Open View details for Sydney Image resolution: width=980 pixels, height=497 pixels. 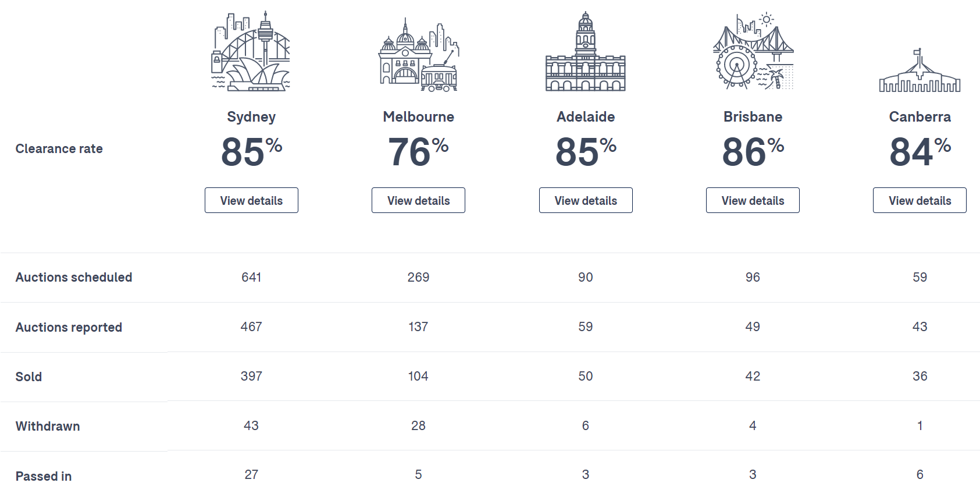pyautogui.click(x=251, y=200)
